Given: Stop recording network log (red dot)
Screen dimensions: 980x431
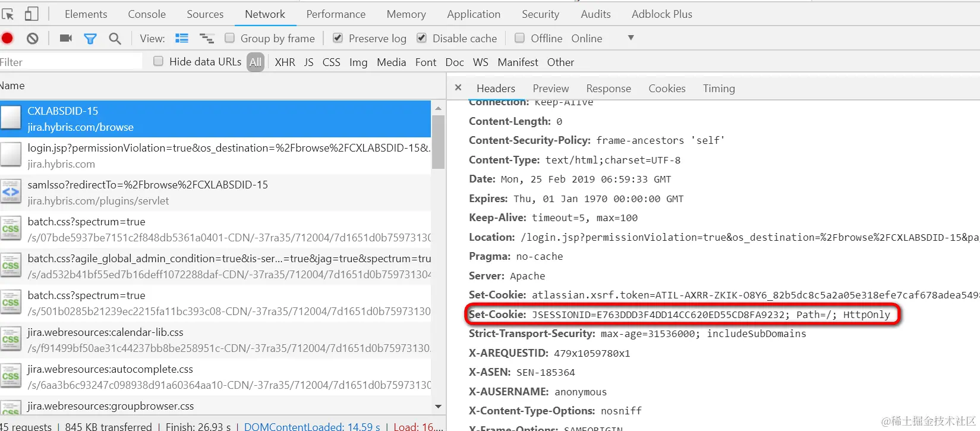Looking at the screenshot, I should pyautogui.click(x=7, y=39).
